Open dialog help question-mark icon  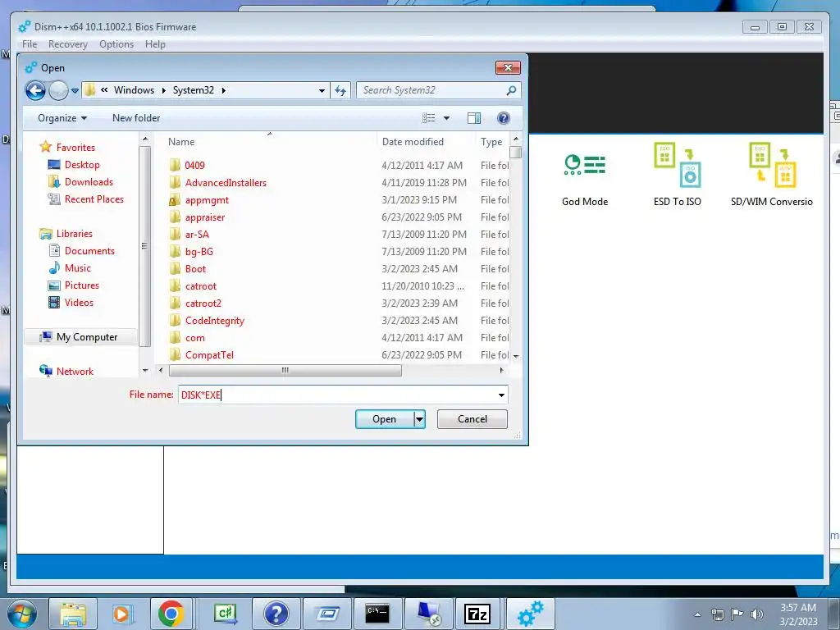(503, 118)
